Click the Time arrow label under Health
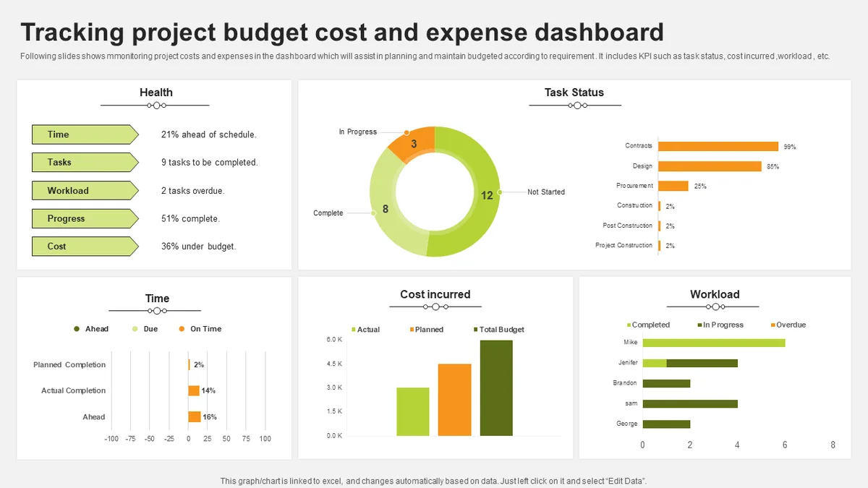The image size is (868, 488). coord(85,134)
